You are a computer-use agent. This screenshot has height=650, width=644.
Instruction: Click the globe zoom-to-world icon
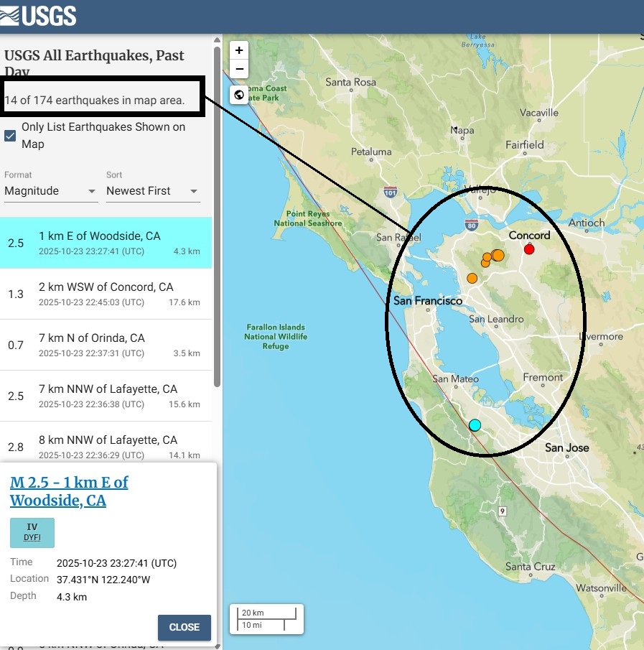tap(239, 95)
